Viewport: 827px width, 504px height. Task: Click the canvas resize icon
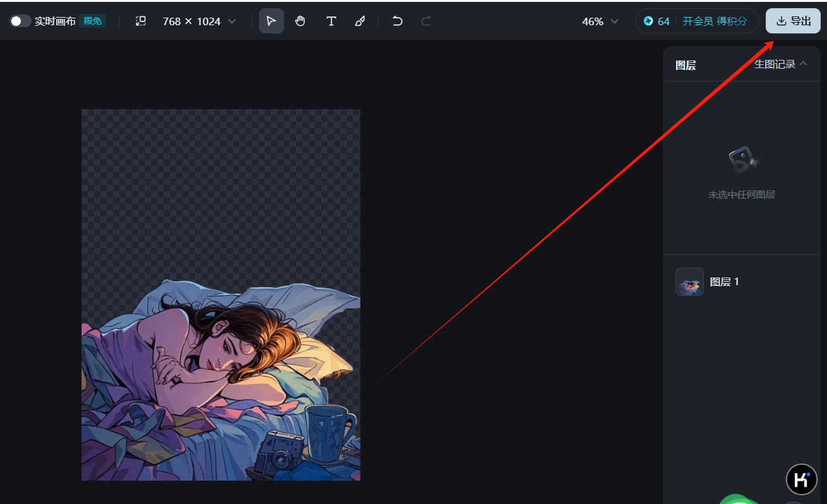pos(141,21)
